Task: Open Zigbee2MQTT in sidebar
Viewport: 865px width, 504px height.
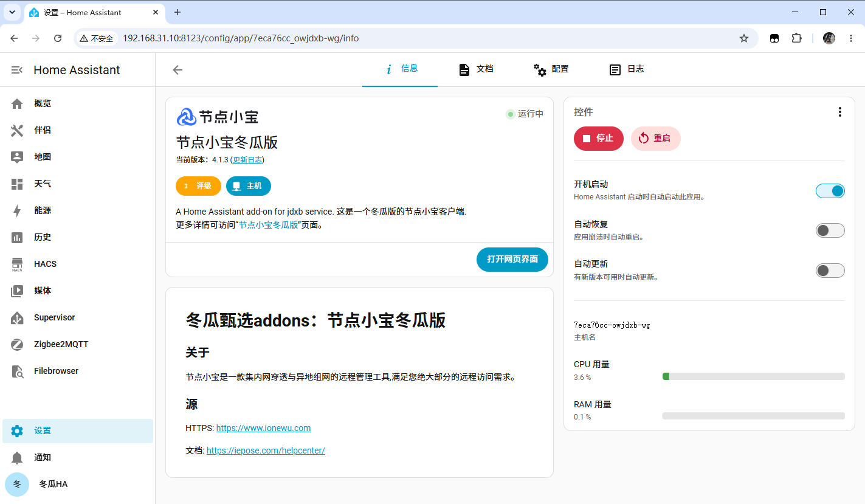Action: point(78,344)
